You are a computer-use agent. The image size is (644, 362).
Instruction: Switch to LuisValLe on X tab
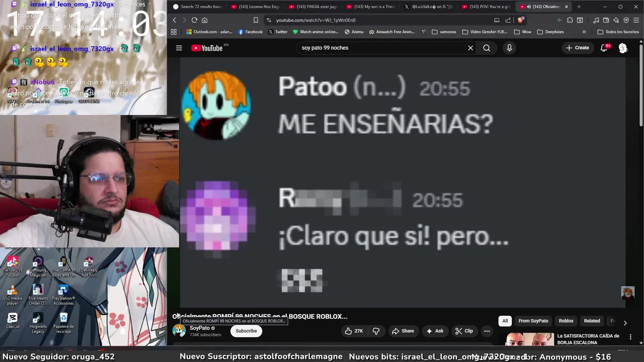(428, 7)
